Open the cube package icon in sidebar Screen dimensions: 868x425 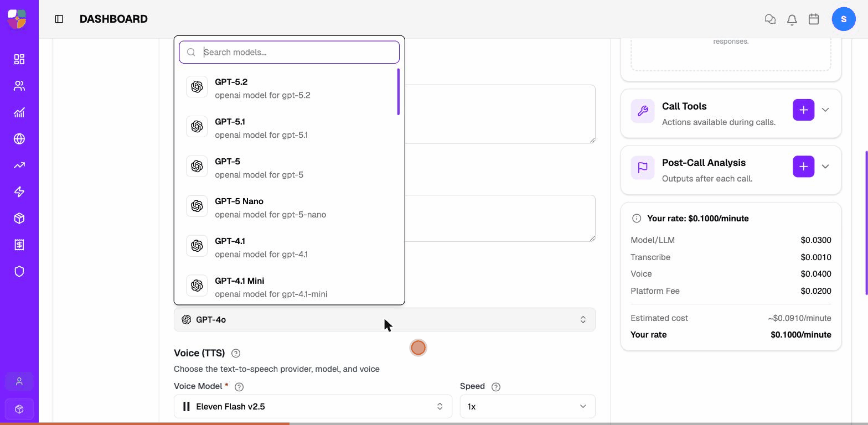click(x=19, y=219)
